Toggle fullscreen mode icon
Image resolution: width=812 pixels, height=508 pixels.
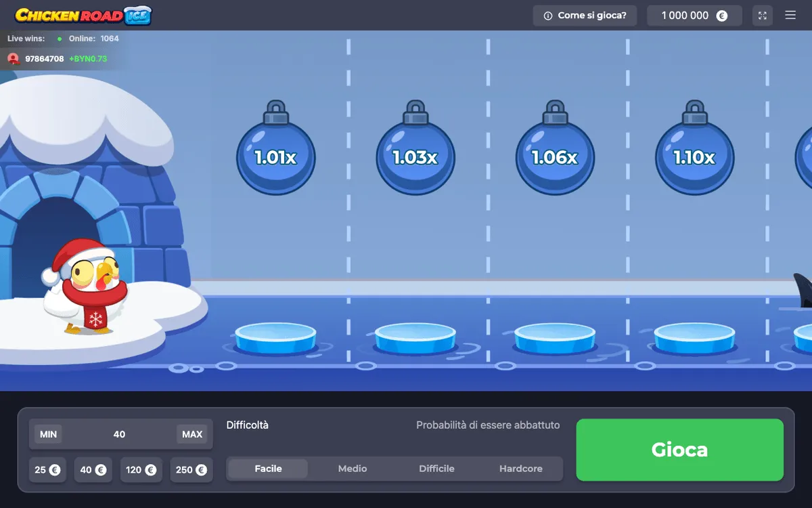click(763, 16)
